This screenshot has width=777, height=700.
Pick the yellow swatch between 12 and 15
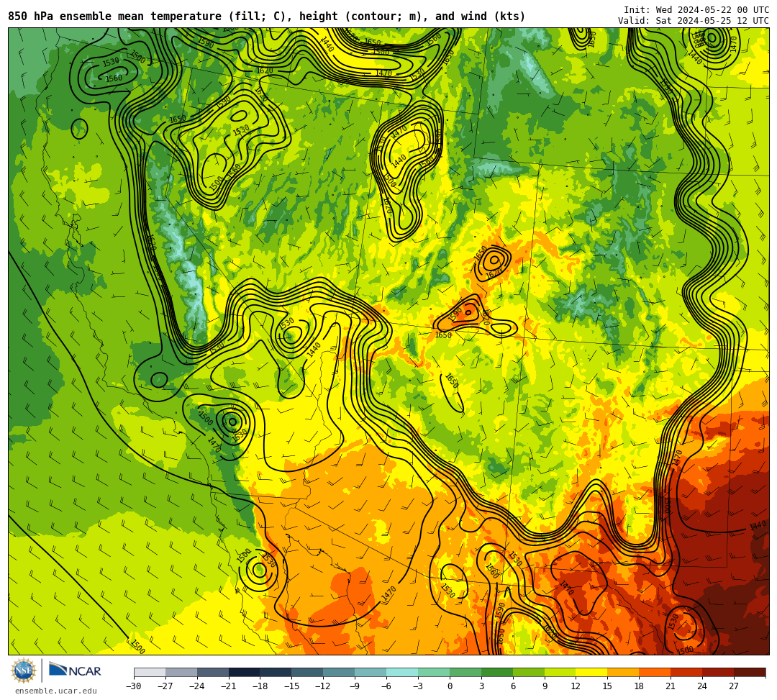point(591,672)
